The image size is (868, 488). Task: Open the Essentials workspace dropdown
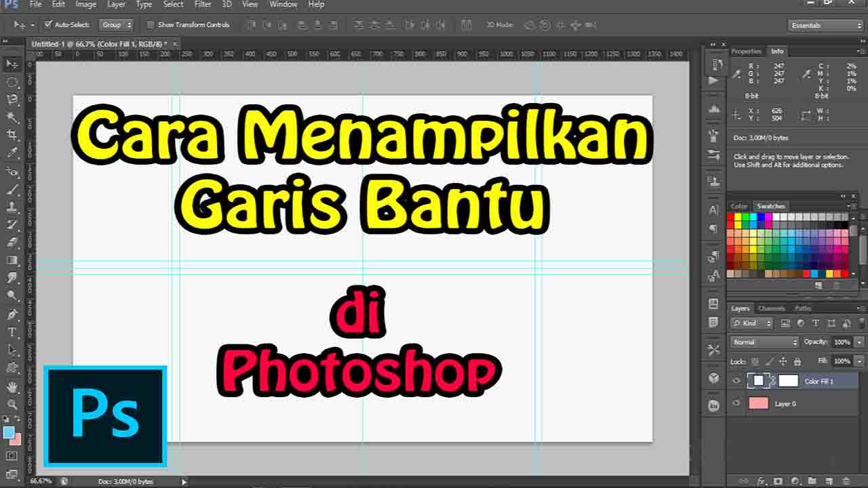point(827,25)
